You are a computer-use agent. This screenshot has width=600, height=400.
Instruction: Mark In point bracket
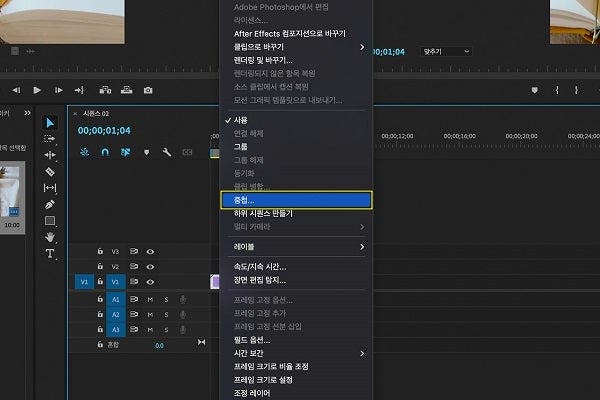[557, 90]
